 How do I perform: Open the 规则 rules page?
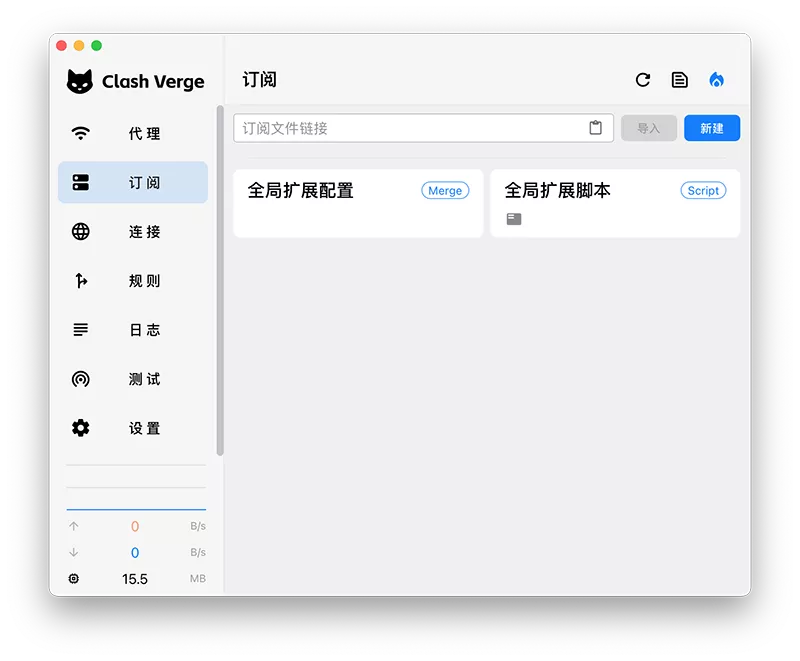[x=133, y=281]
